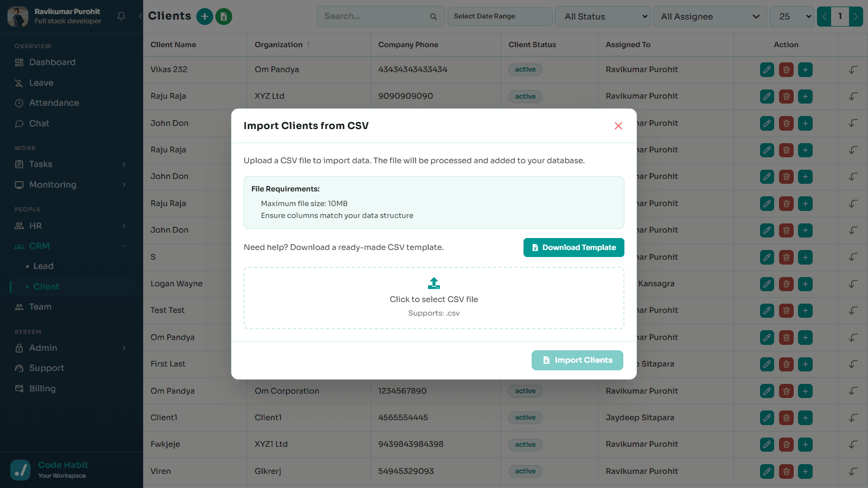Click edit pencil icon for Vikas 232 row
The image size is (868, 488).
[x=767, y=70]
